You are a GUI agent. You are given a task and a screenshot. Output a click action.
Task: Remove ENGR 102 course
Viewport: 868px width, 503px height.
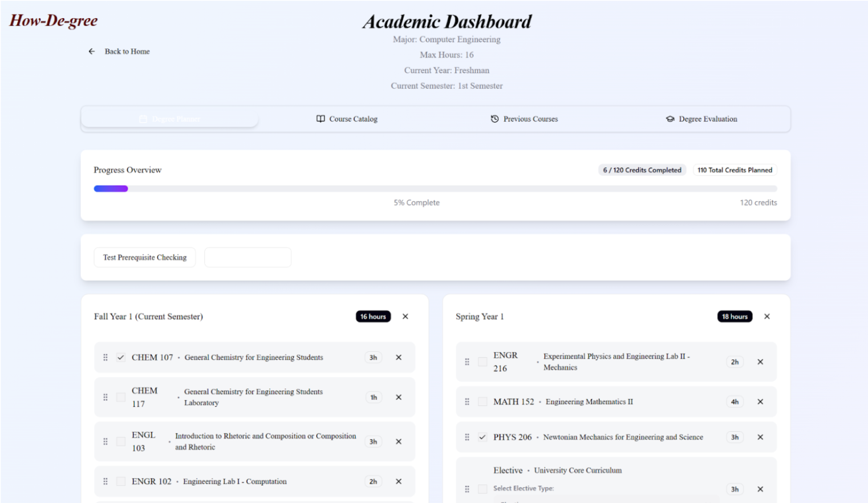point(399,481)
